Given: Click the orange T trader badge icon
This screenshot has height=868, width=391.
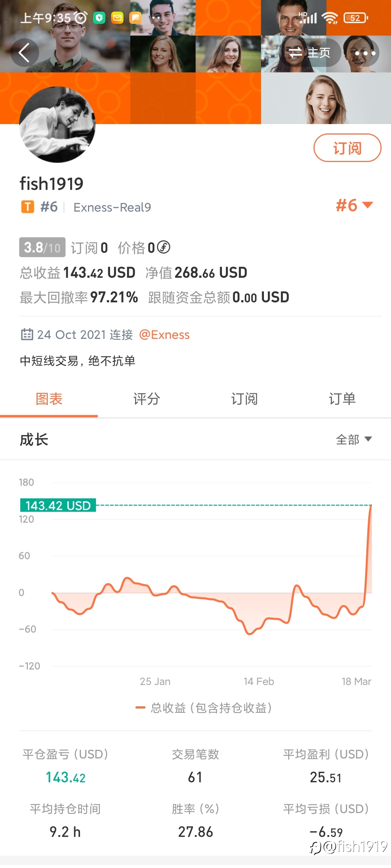Looking at the screenshot, I should (x=28, y=207).
